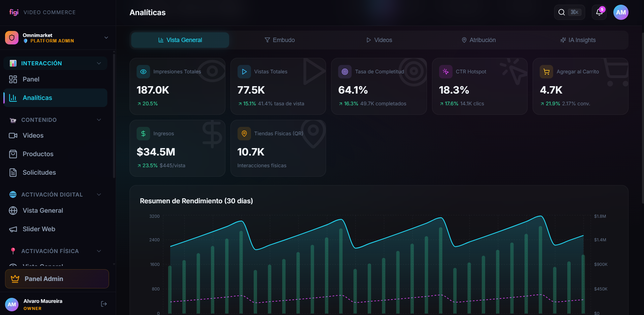Click the notification bell icon

click(599, 12)
